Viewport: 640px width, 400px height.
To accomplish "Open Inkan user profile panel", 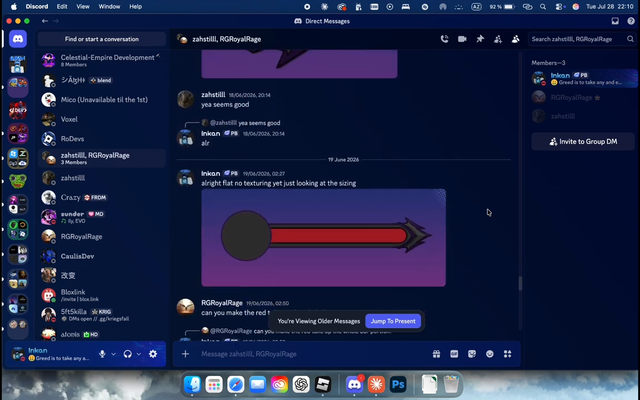I will (51, 354).
